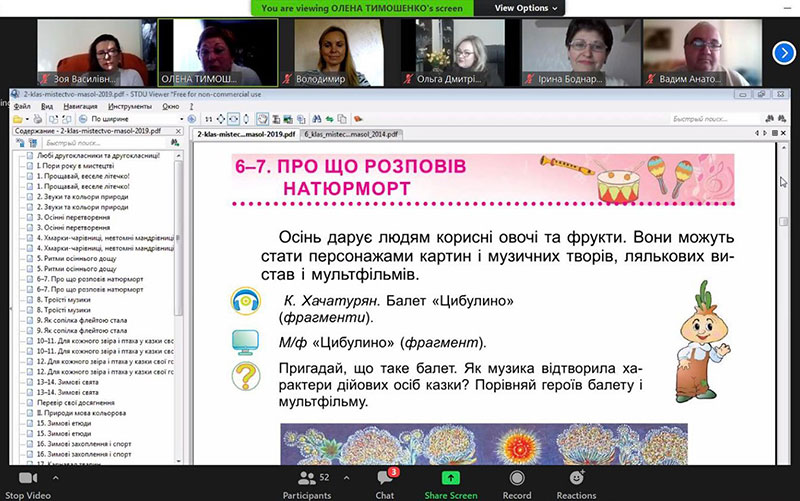Open View Options dropdown

click(526, 8)
